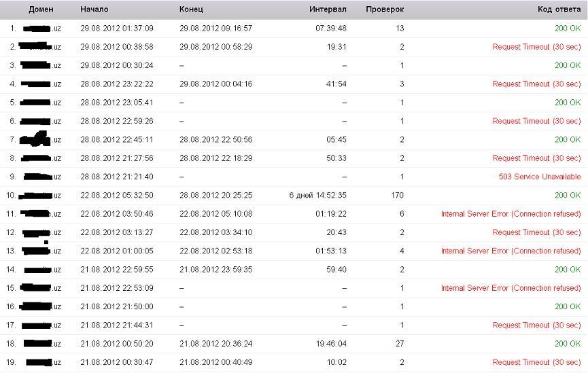The image size is (588, 373).
Task: Click the Конец column header
Action: 191,10
